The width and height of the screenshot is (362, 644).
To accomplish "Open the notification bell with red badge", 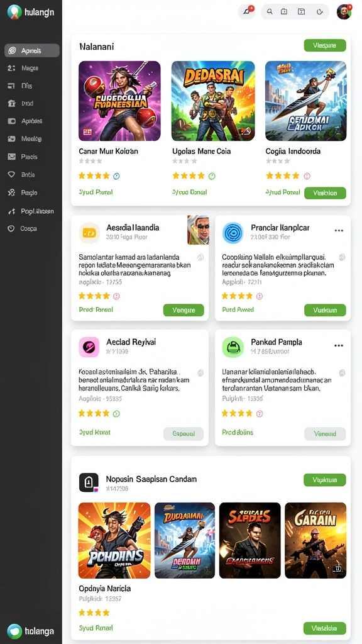I will click(x=246, y=11).
